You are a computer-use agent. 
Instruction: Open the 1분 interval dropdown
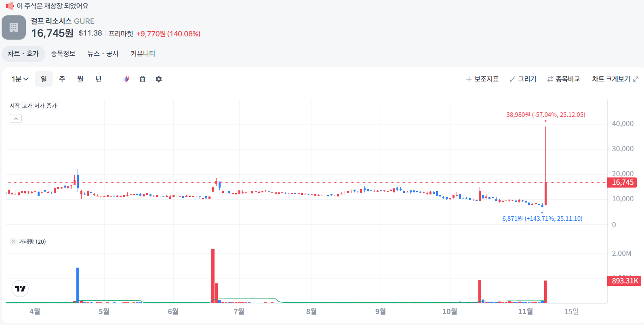[20, 79]
